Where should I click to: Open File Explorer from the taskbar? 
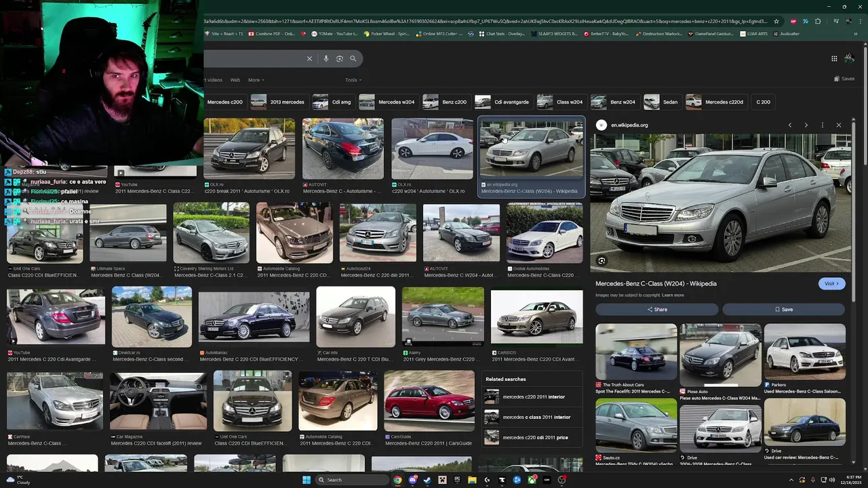[x=472, y=480]
